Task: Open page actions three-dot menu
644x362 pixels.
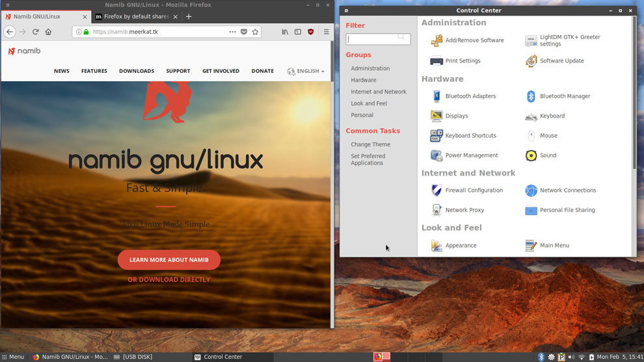Action: pos(232,32)
